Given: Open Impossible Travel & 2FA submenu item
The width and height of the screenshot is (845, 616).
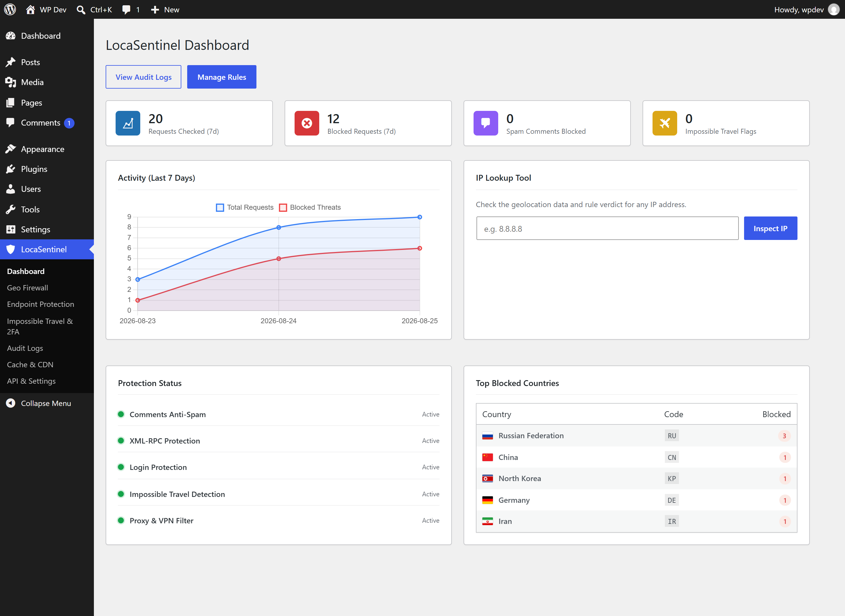Looking at the screenshot, I should click(x=40, y=326).
